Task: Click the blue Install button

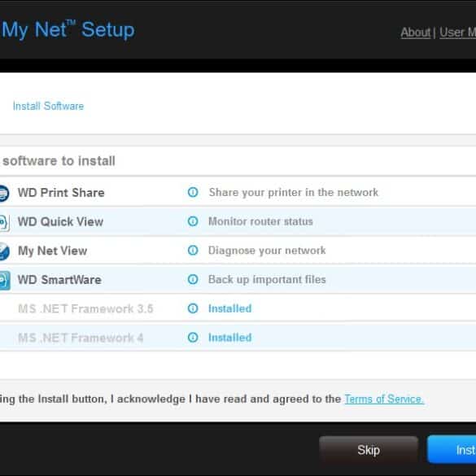Action: (452, 450)
